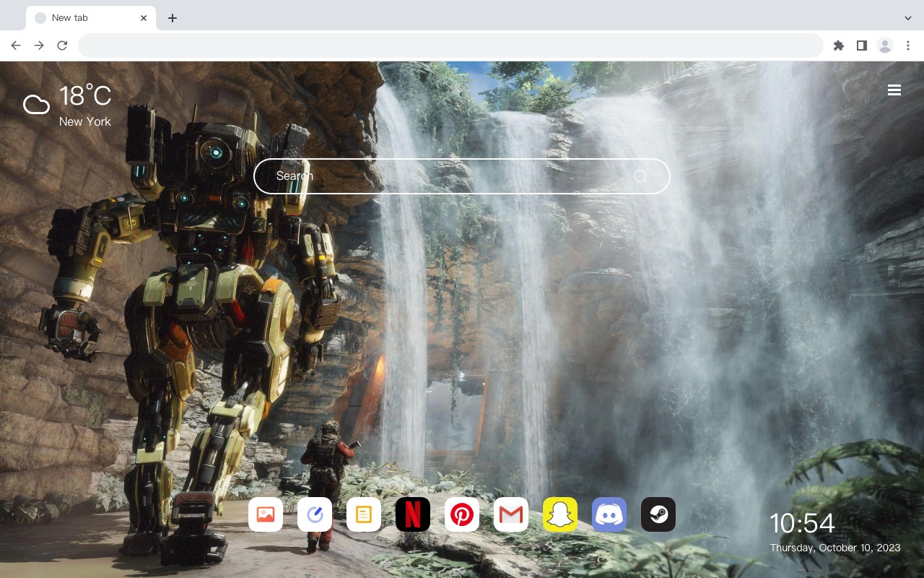Open the browser Extensions puzzle icon
The width and height of the screenshot is (924, 578).
[838, 46]
